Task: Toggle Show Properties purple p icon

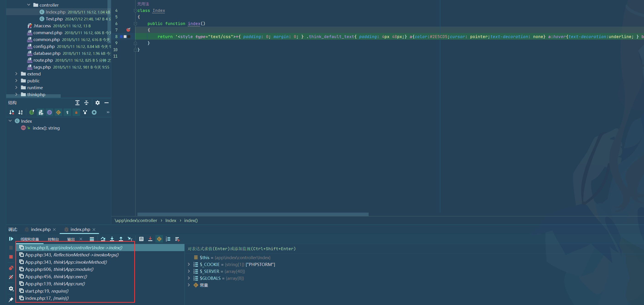Action: [x=49, y=112]
